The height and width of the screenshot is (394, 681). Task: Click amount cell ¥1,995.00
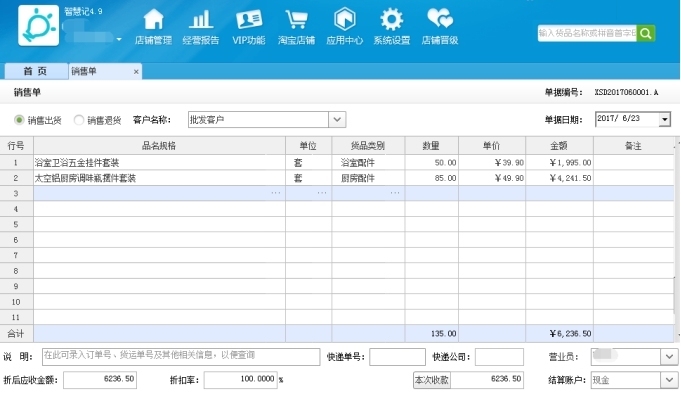559,163
